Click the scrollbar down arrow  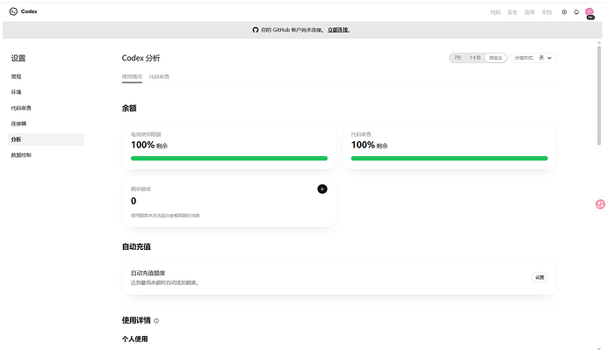point(599,349)
